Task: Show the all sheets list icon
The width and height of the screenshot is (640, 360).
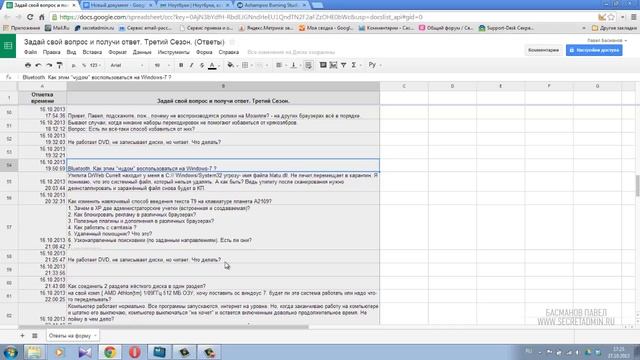Action: (35, 336)
